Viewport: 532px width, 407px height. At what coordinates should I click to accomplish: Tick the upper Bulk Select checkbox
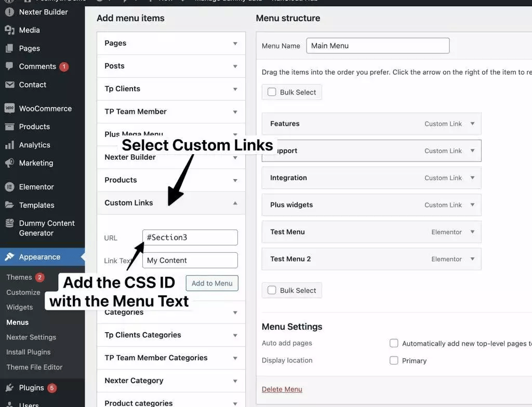coord(272,92)
